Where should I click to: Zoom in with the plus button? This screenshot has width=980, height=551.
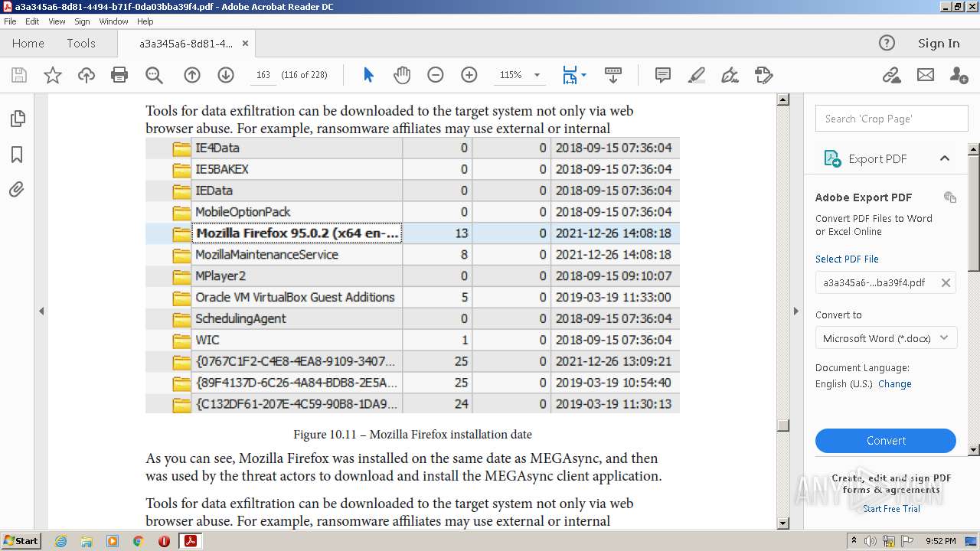click(x=469, y=75)
